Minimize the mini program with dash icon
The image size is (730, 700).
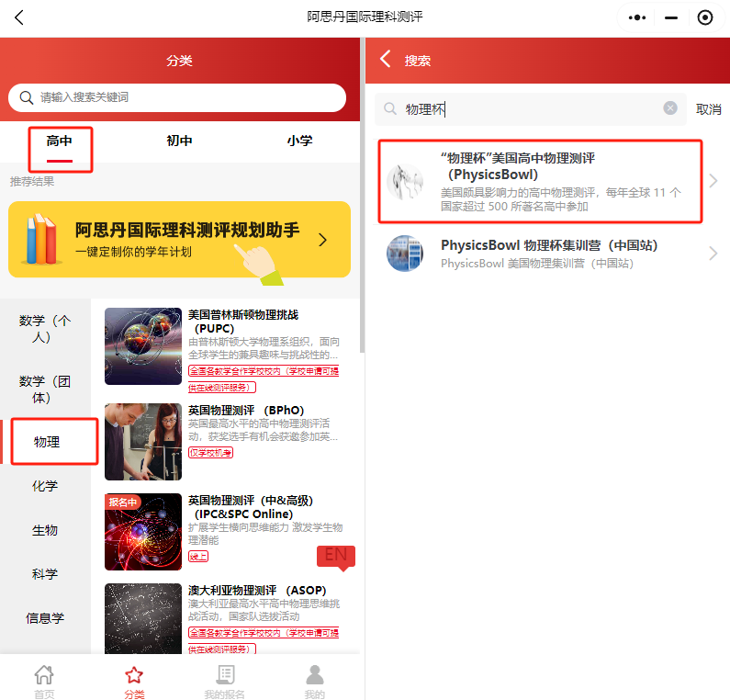(671, 17)
